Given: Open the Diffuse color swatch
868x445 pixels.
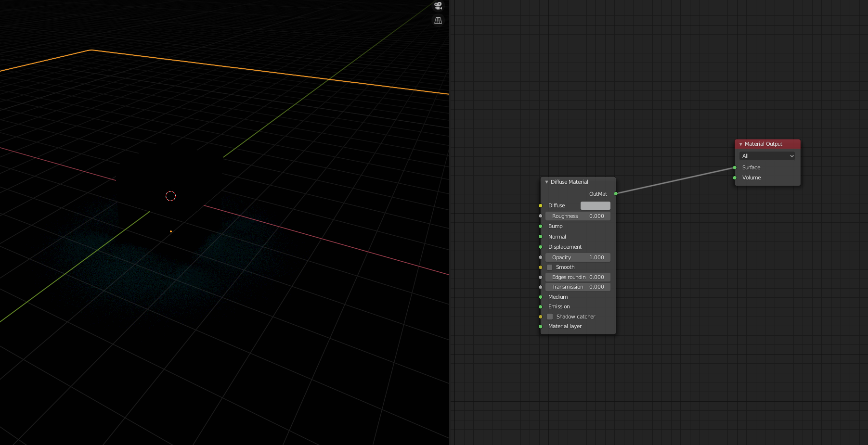Looking at the screenshot, I should click(596, 205).
